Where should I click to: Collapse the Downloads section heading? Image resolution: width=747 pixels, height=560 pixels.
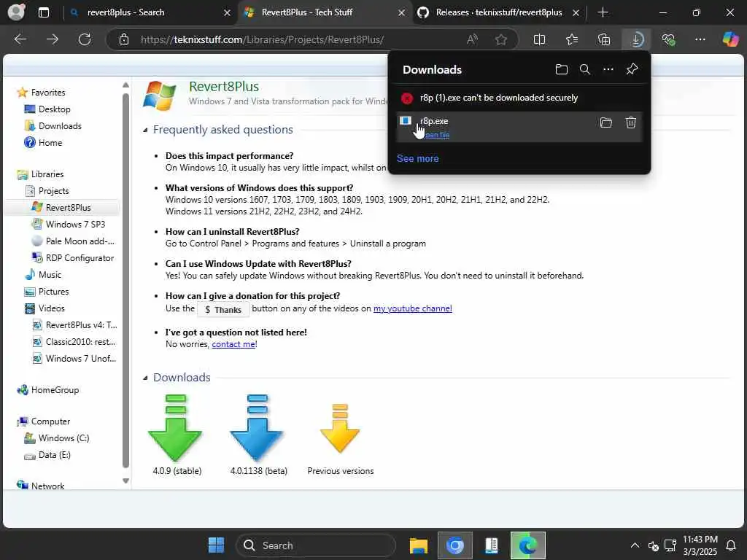point(145,378)
